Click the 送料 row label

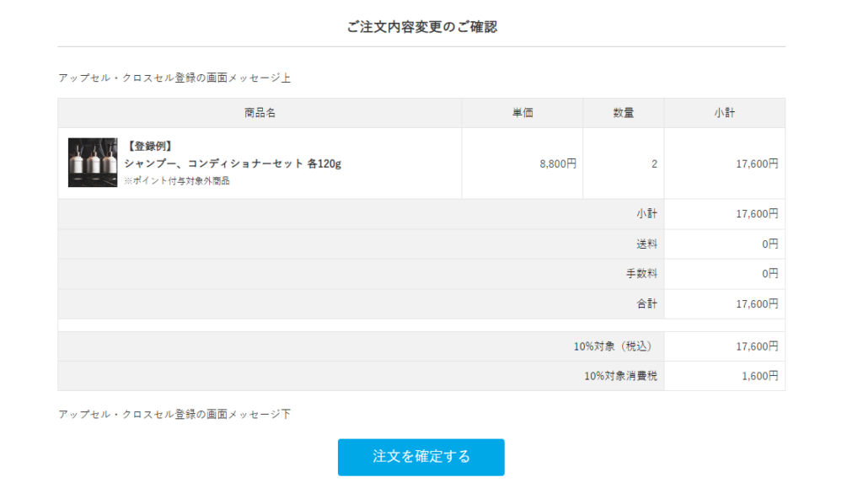646,244
